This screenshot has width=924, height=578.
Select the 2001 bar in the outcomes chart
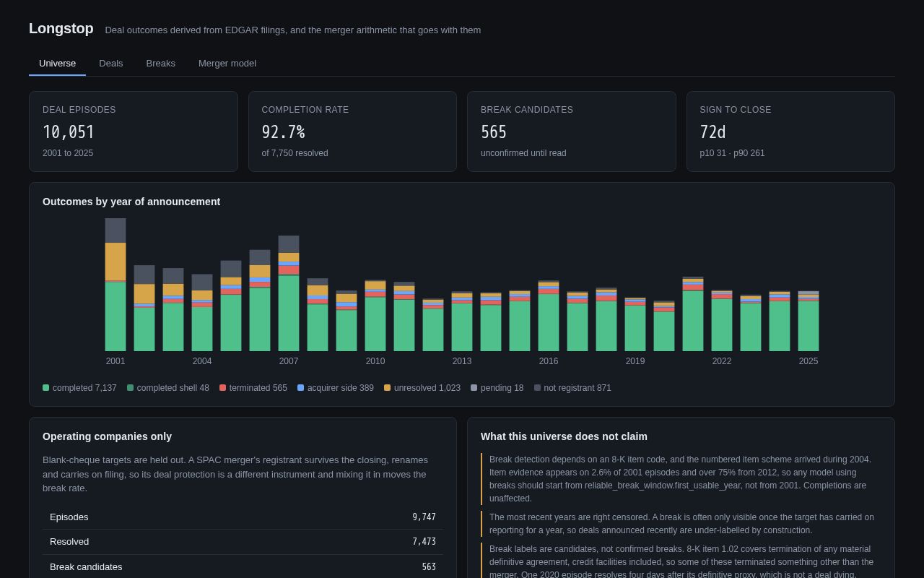coord(115,285)
